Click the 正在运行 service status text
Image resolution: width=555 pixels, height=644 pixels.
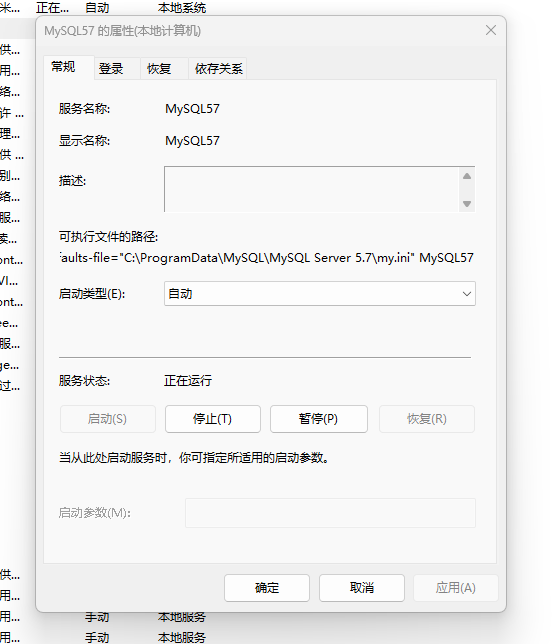(188, 381)
